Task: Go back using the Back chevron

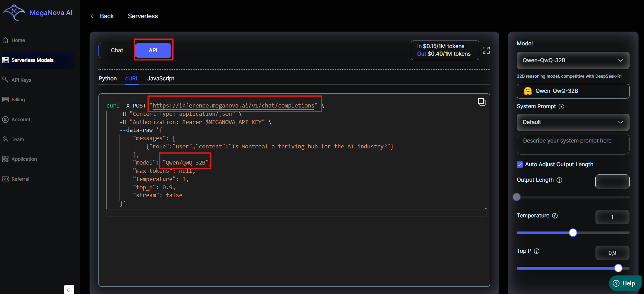Action: point(92,16)
